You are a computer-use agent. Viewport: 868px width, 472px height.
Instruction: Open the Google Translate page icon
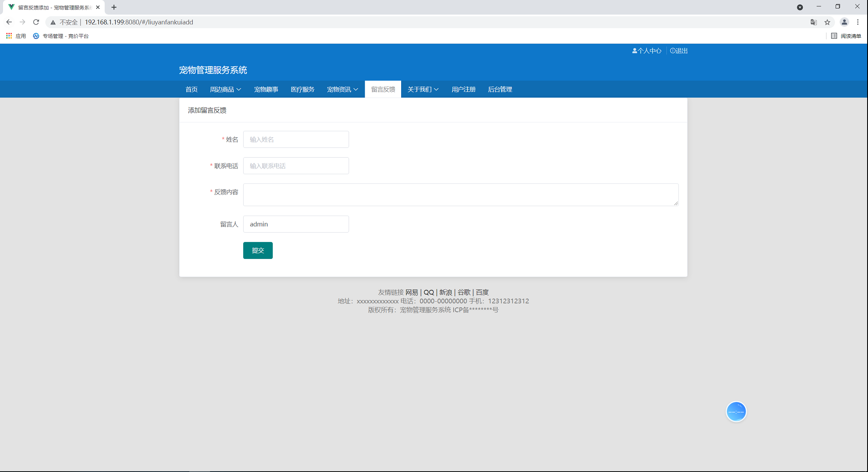click(x=813, y=22)
